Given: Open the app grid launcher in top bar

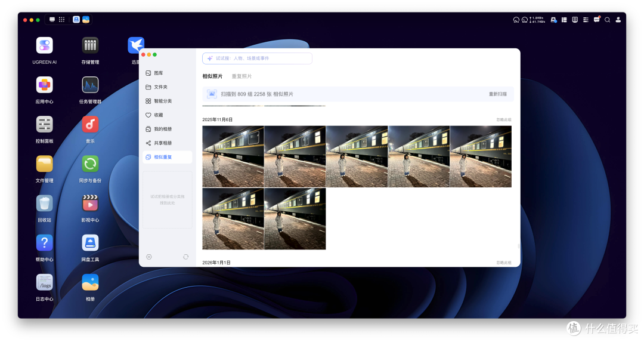Looking at the screenshot, I should click(61, 19).
